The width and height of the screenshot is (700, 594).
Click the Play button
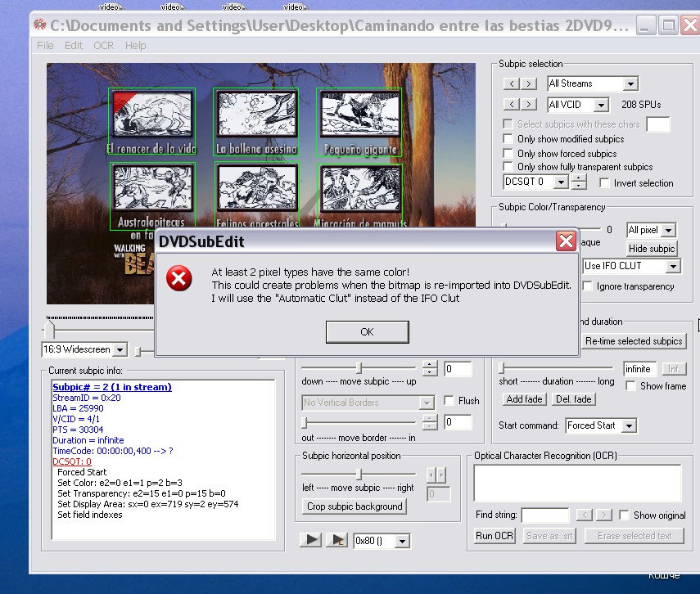tap(311, 540)
